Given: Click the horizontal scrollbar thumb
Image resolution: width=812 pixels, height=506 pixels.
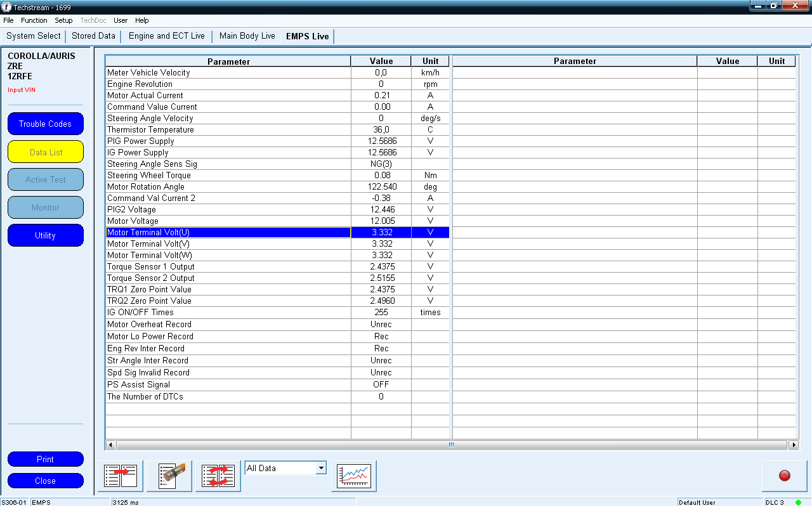Looking at the screenshot, I should click(452, 445).
